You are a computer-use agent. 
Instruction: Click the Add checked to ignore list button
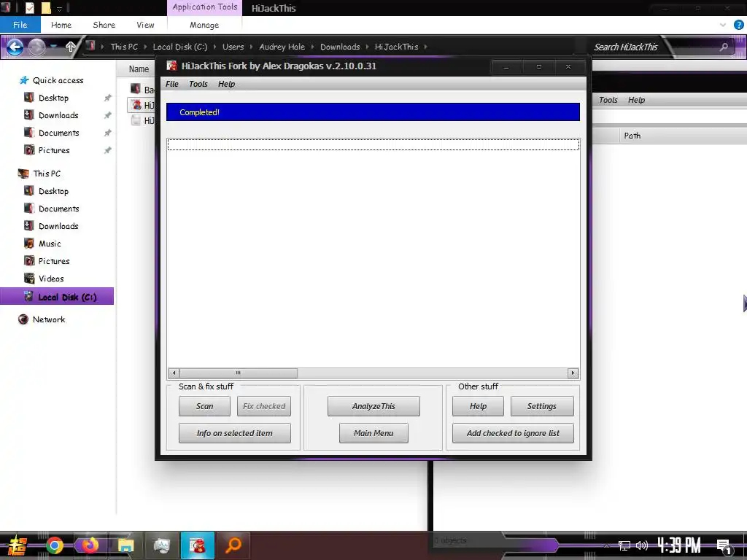(x=513, y=433)
